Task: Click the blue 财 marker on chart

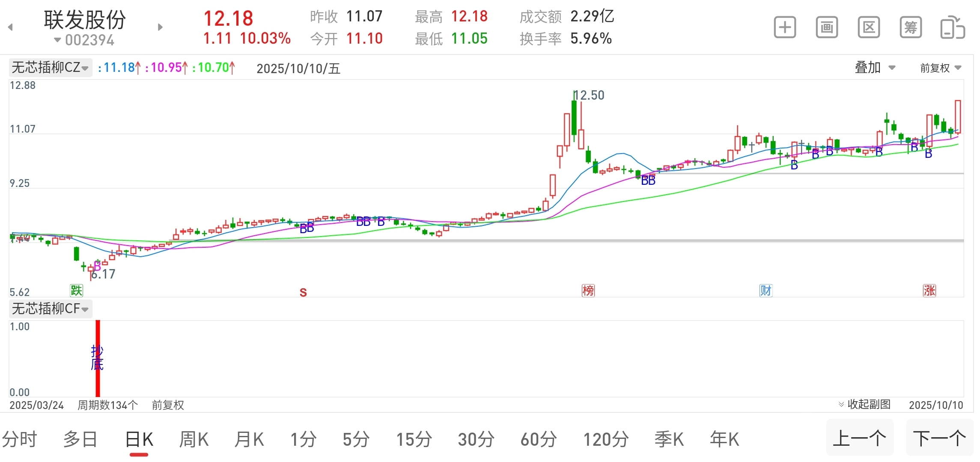Action: [766, 291]
